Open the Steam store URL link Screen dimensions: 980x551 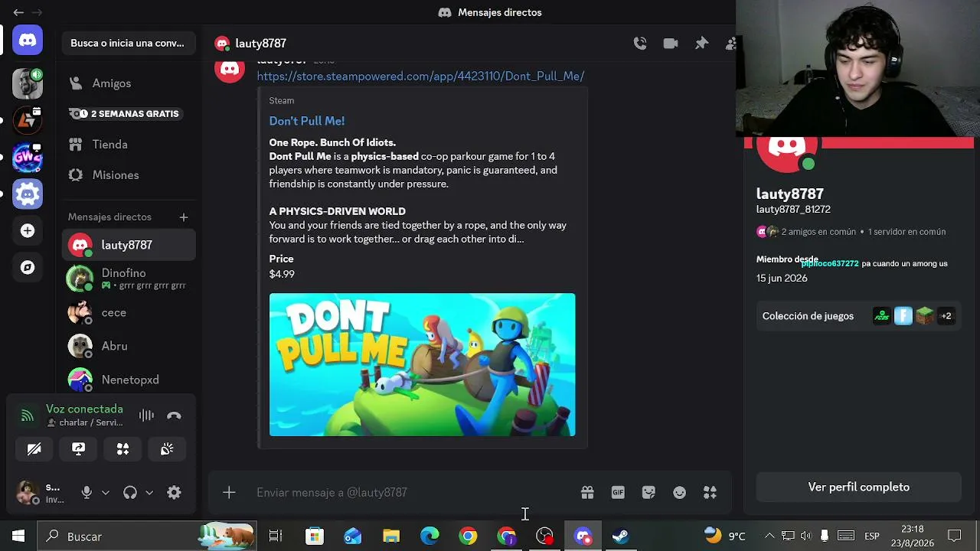(420, 76)
